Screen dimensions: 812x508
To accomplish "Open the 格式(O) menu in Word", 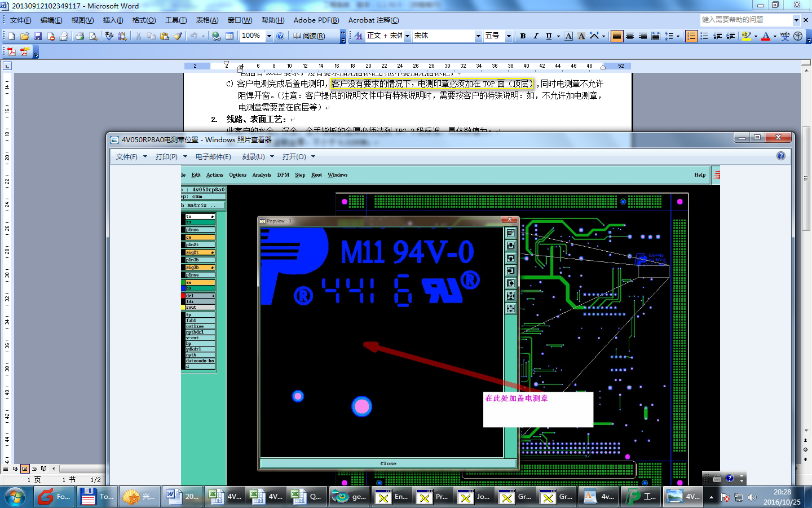I will point(144,20).
